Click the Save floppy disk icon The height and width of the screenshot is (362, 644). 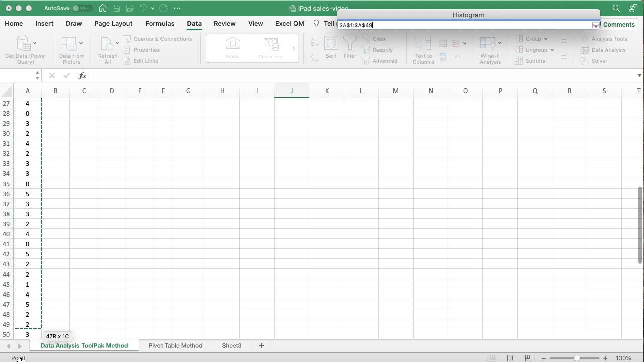pos(117,8)
